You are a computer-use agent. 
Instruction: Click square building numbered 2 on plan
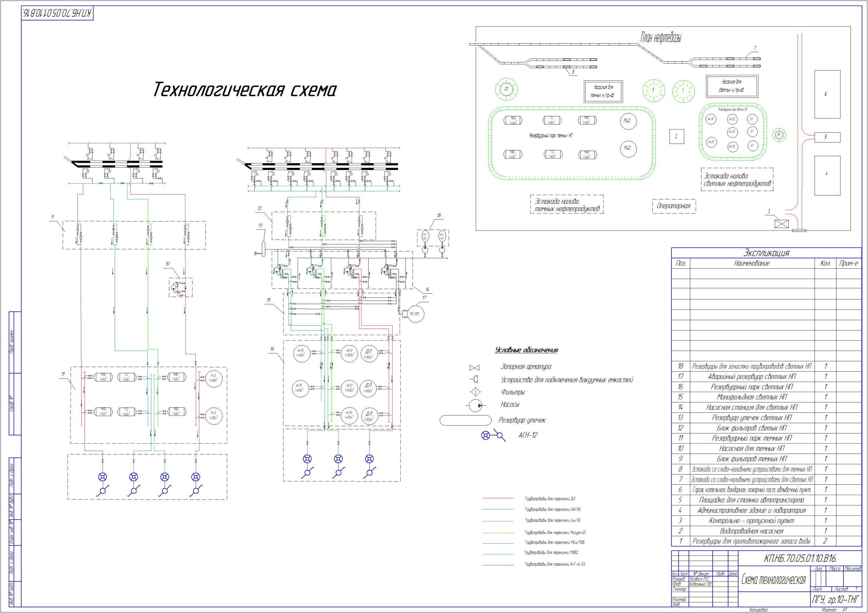(x=676, y=137)
